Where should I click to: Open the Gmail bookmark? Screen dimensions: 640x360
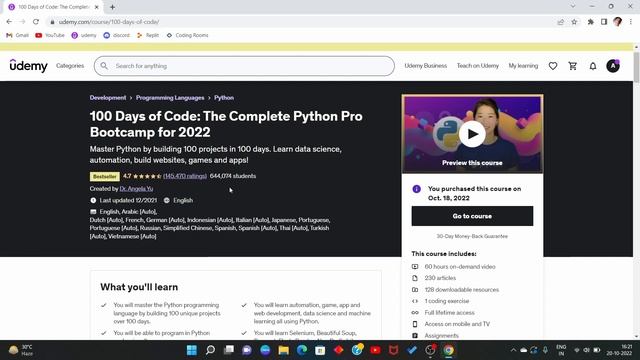[x=18, y=36]
